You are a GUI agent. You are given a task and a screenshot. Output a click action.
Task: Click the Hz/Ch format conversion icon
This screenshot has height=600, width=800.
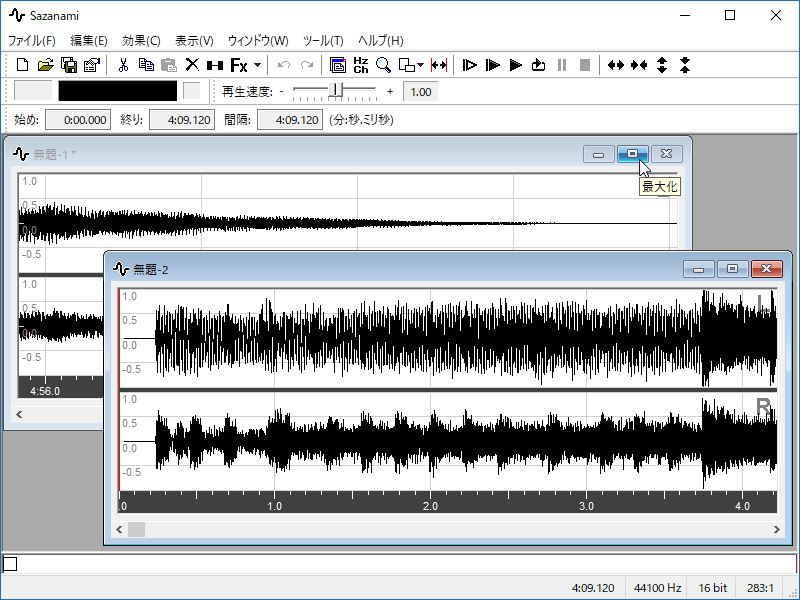tap(361, 65)
